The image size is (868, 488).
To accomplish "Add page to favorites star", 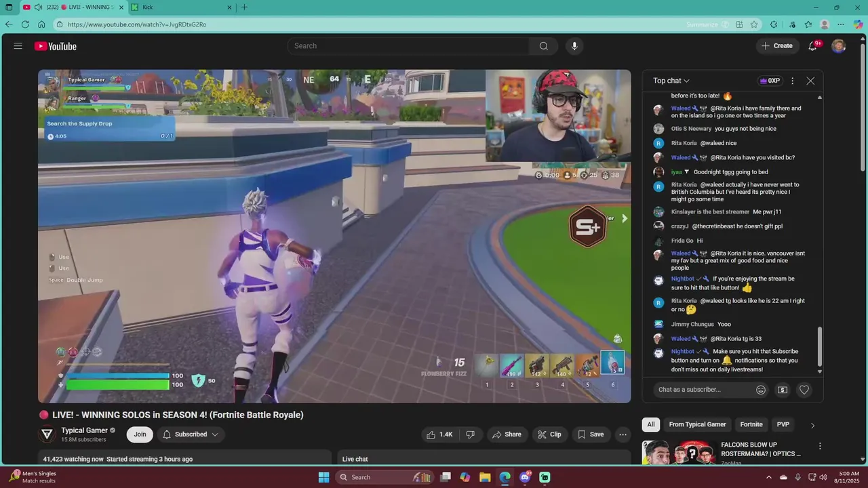I will tap(754, 24).
